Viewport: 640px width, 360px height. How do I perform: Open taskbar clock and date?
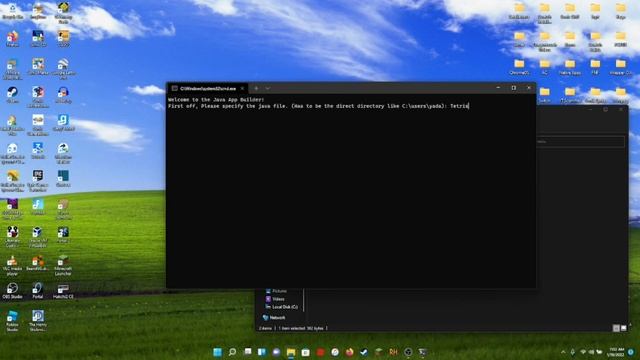[x=616, y=352]
